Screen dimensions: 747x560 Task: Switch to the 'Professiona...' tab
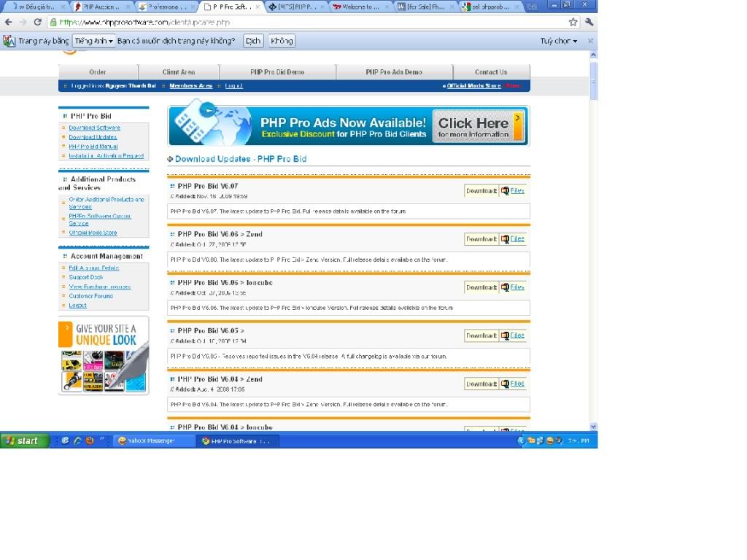click(167, 7)
